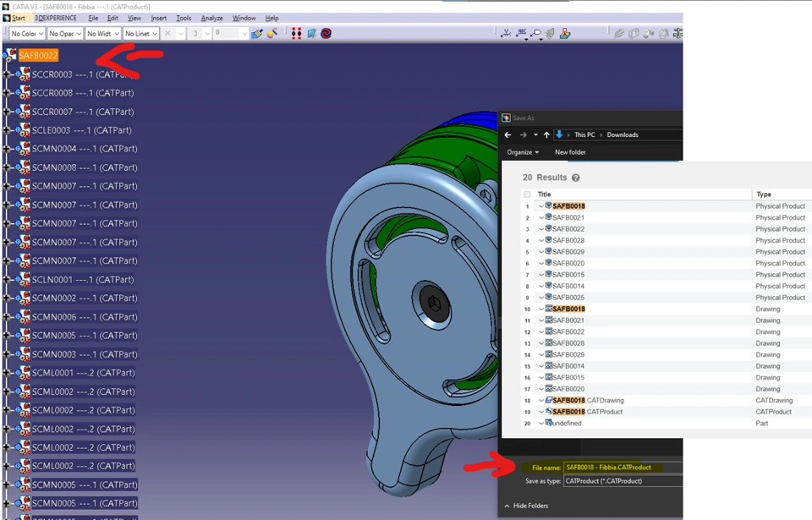The width and height of the screenshot is (812, 520).
Task: Select SCMN0006 ---.1 (CATPart) tree item
Action: [x=85, y=317]
